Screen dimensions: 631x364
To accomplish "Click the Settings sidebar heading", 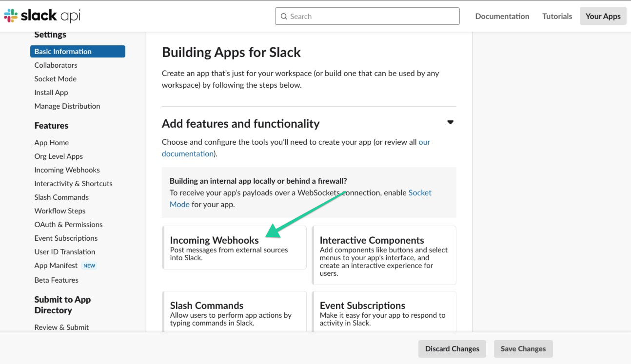I will click(50, 35).
